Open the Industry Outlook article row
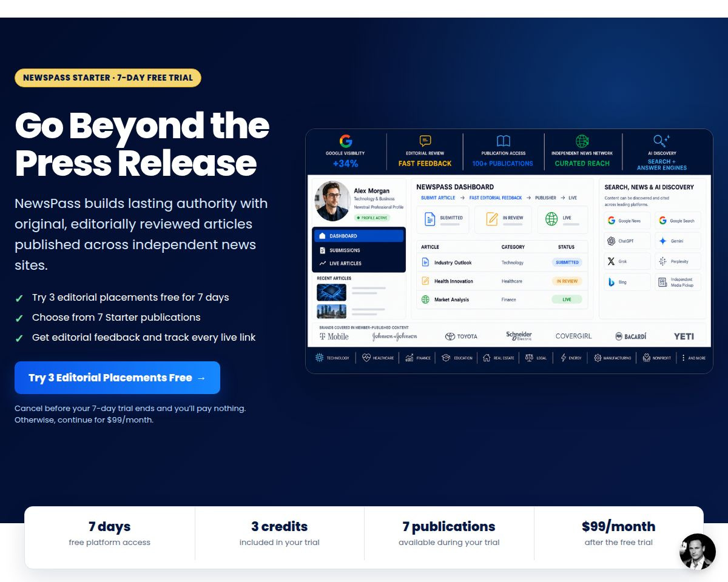This screenshot has width=728, height=582. (x=502, y=263)
